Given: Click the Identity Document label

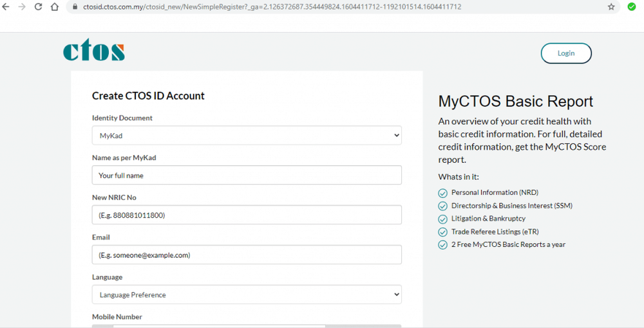Looking at the screenshot, I should pos(122,118).
